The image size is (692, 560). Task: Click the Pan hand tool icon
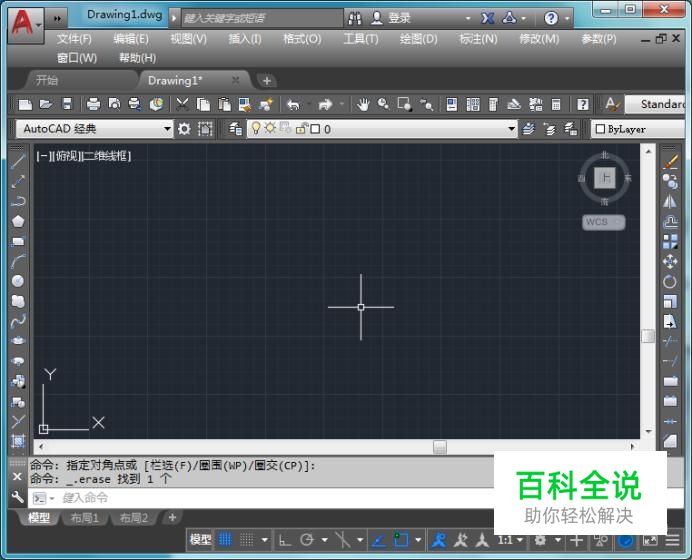[x=363, y=104]
